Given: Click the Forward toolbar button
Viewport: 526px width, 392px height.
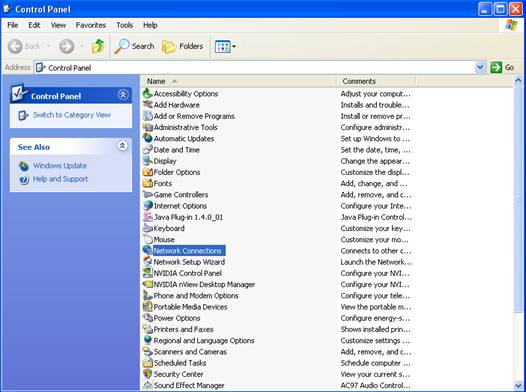Looking at the screenshot, I should (x=66, y=46).
